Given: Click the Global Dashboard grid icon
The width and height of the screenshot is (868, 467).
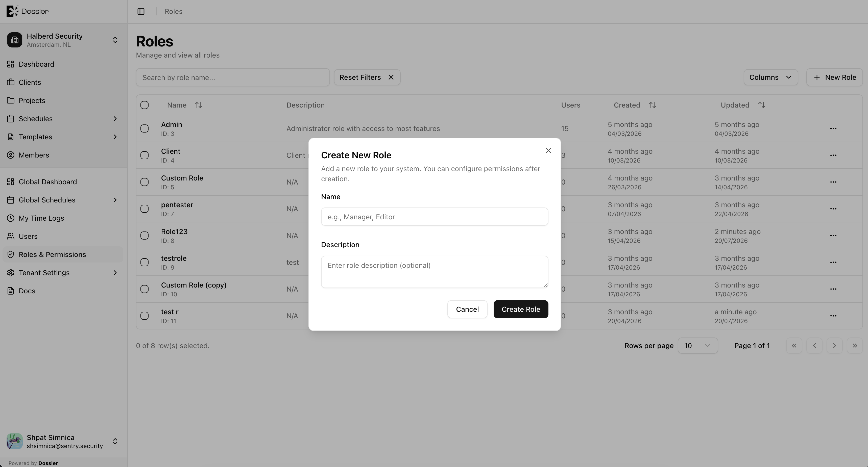Looking at the screenshot, I should (x=11, y=182).
